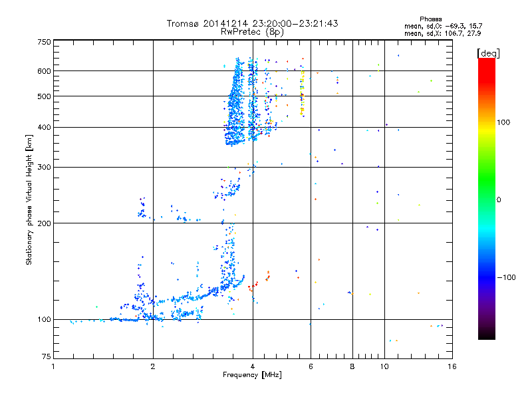Click the 'mean, sd,O: -69.3, 15.7' statistic
The width and height of the screenshot is (532, 399).
443,26
